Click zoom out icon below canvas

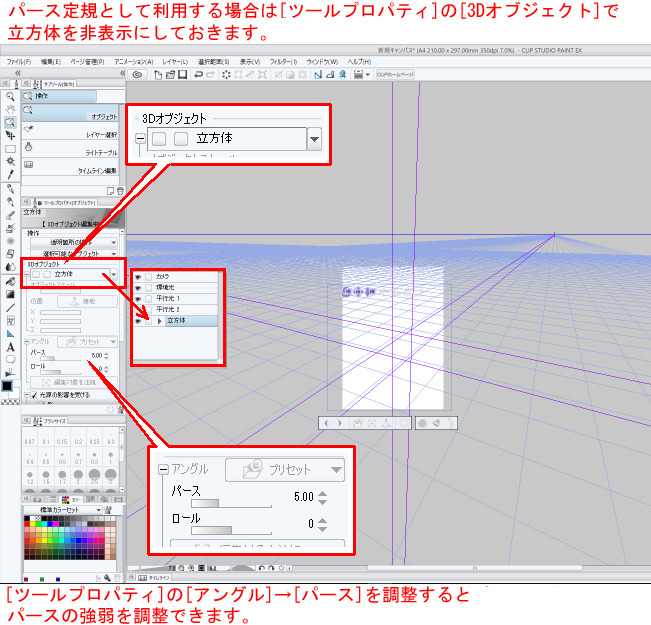coord(181,568)
